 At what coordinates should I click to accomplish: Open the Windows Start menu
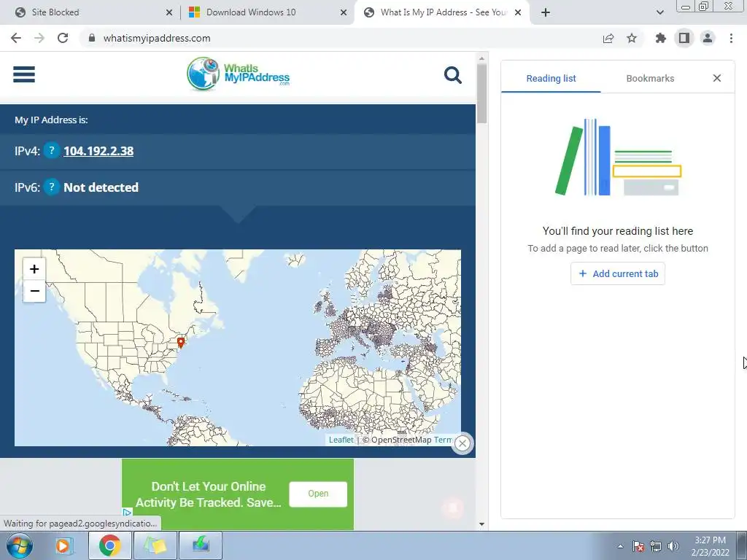pos(20,545)
